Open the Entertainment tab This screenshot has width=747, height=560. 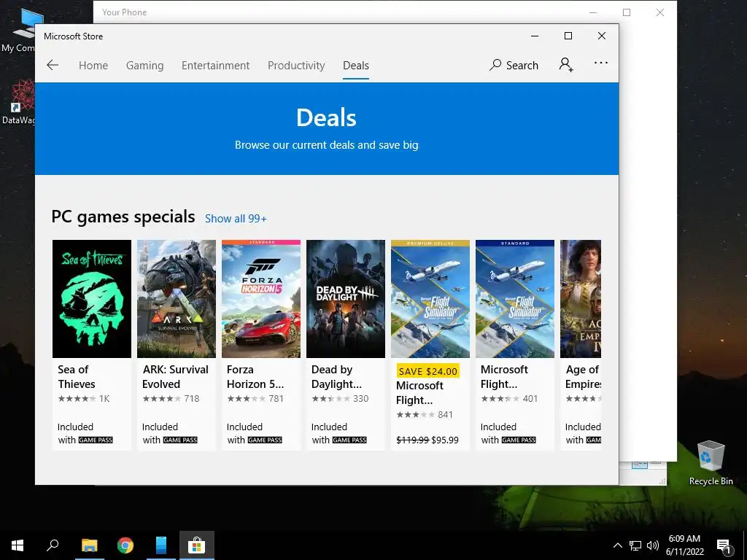pos(215,65)
